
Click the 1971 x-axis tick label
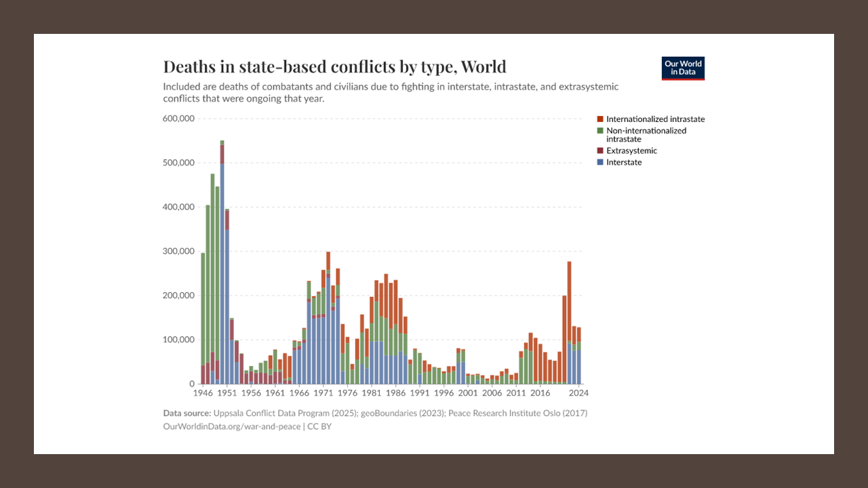coord(323,393)
